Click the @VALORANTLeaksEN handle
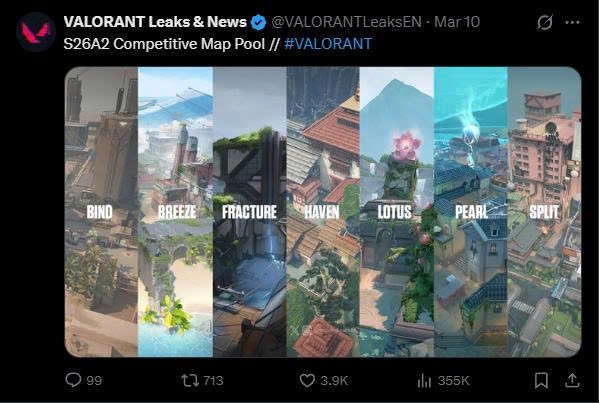Screen dimensions: 599x403 click(346, 22)
